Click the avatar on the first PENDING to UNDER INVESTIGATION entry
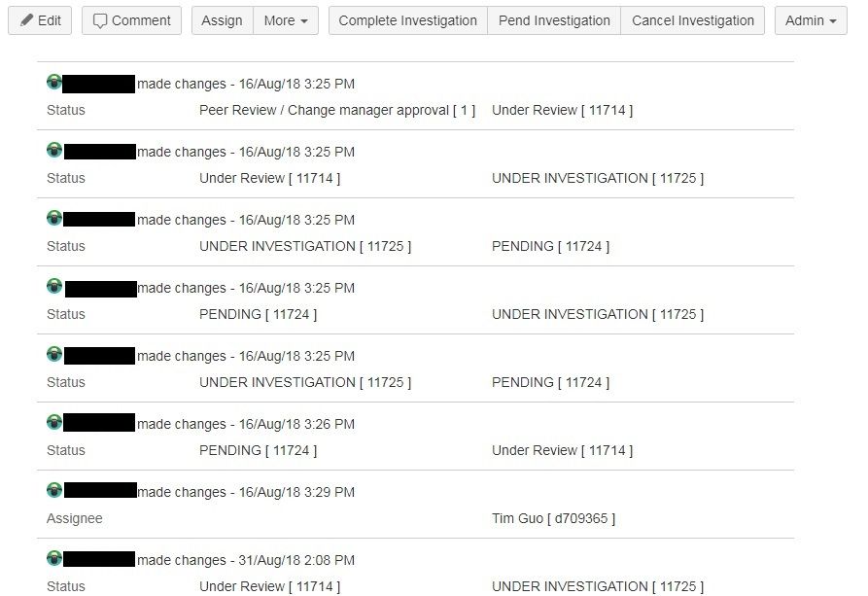 click(54, 286)
